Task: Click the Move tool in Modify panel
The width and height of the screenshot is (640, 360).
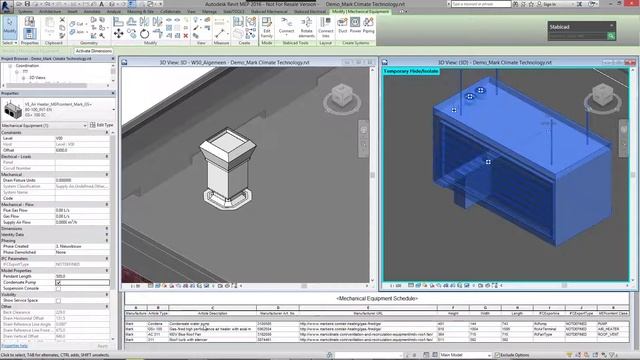Action: (118, 33)
